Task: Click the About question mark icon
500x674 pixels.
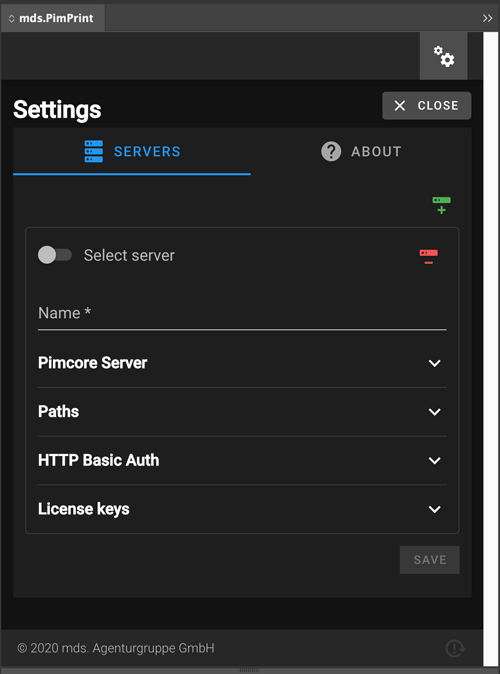Action: pyautogui.click(x=331, y=152)
